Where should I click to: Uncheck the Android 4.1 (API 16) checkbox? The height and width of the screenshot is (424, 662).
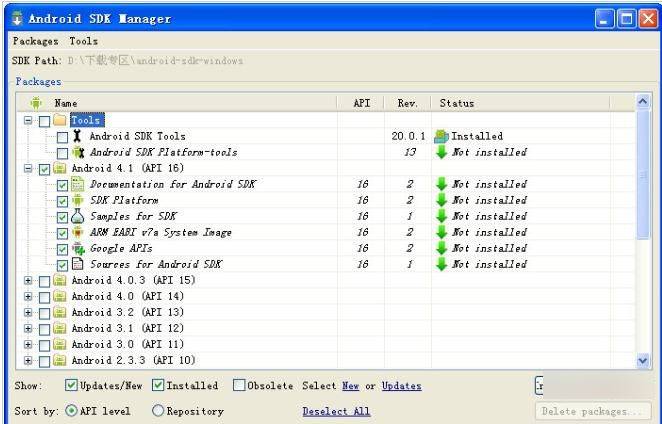click(x=44, y=169)
